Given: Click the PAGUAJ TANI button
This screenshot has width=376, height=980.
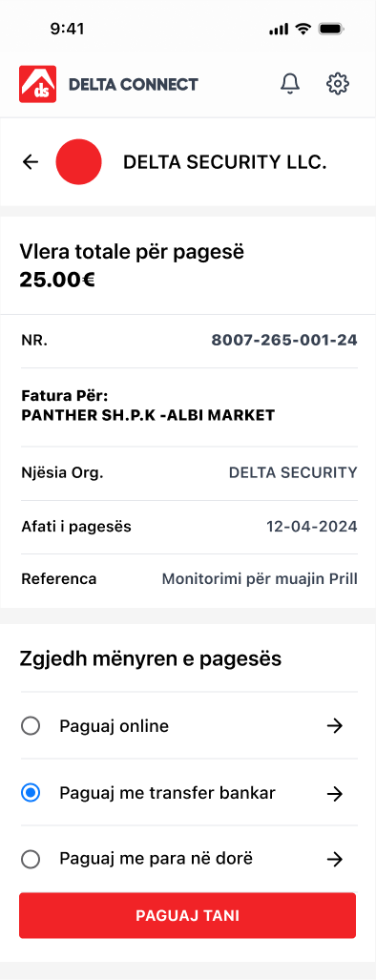Looking at the screenshot, I should (x=187, y=916).
